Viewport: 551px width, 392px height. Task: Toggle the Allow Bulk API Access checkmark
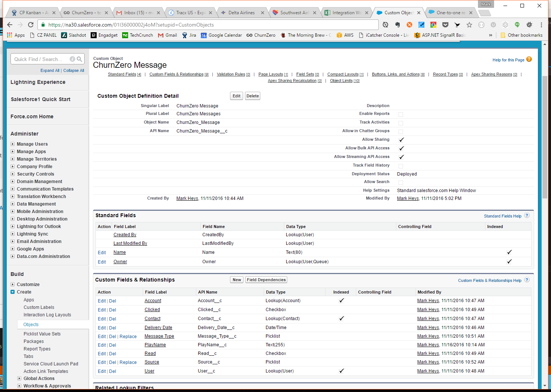click(x=401, y=148)
